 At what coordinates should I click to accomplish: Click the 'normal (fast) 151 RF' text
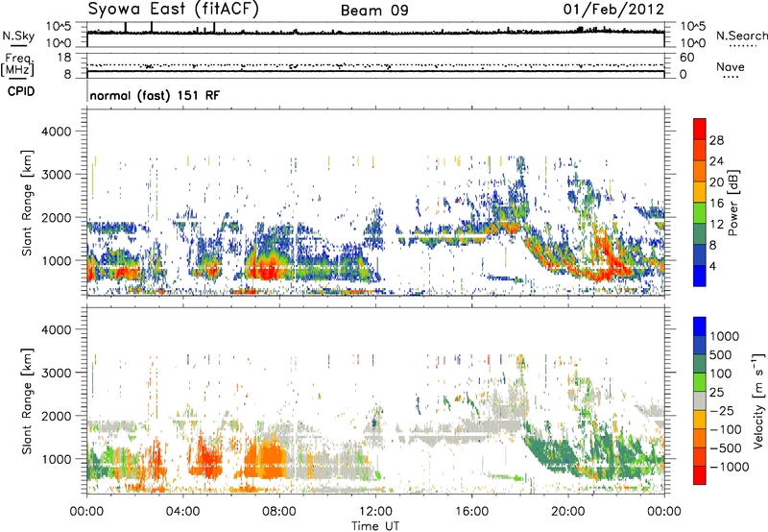point(155,95)
